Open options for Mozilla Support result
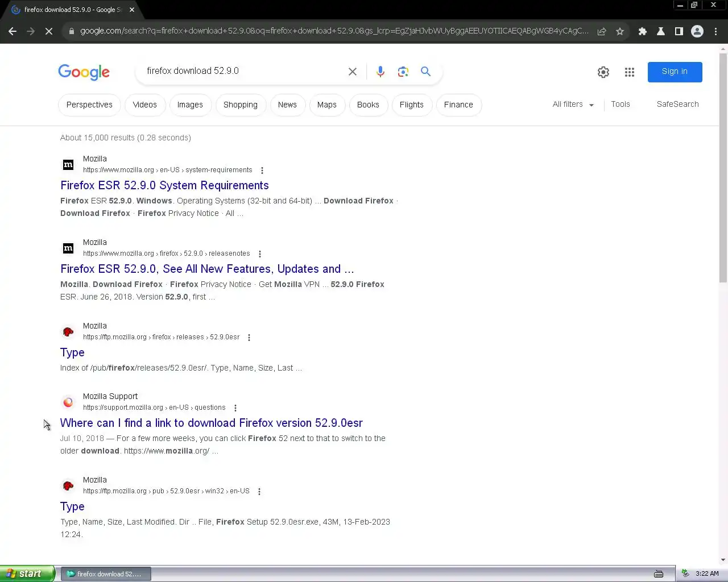The image size is (728, 582). point(235,408)
